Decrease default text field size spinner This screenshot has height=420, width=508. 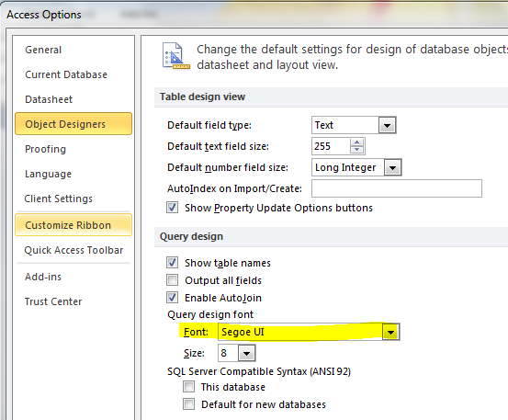tap(356, 150)
